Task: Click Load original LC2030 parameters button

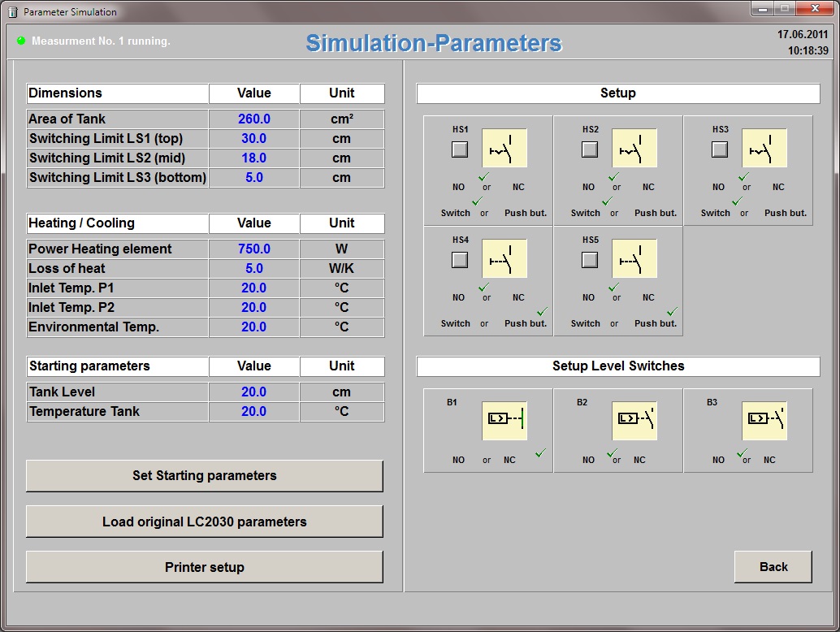Action: 205,522
